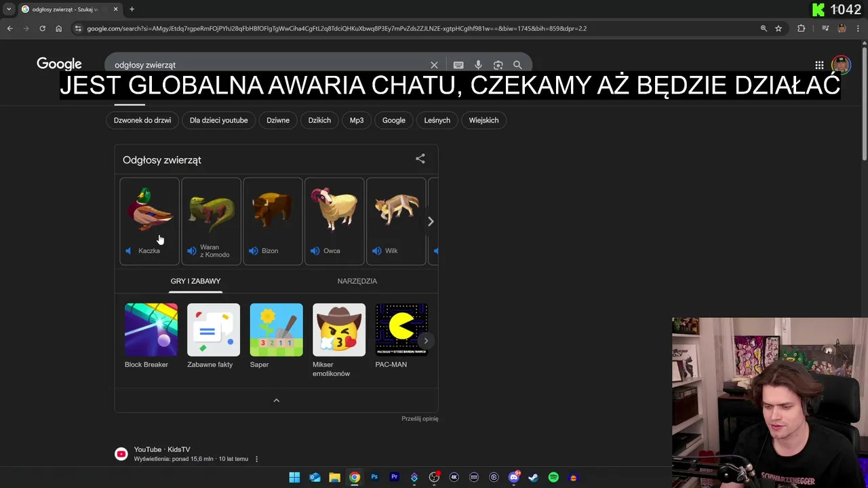Clear the search box text
868x488 pixels.
(x=434, y=65)
